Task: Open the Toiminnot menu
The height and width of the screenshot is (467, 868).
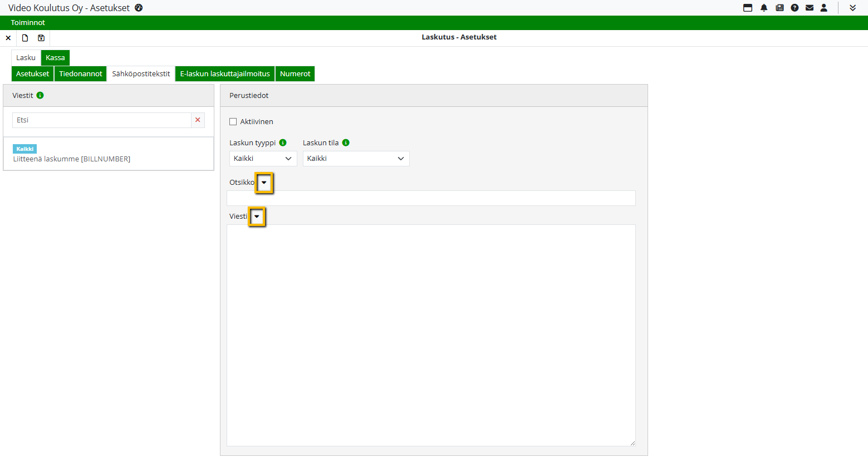Action: (28, 23)
